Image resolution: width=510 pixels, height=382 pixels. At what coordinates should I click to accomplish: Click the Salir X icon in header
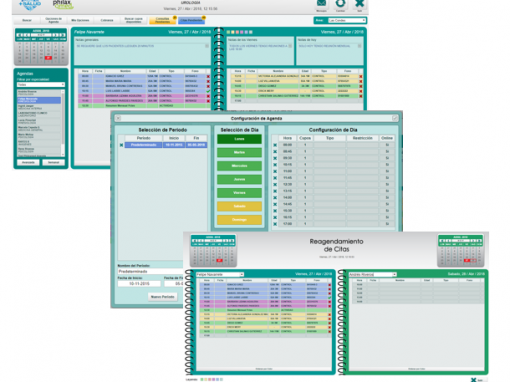tap(359, 3)
